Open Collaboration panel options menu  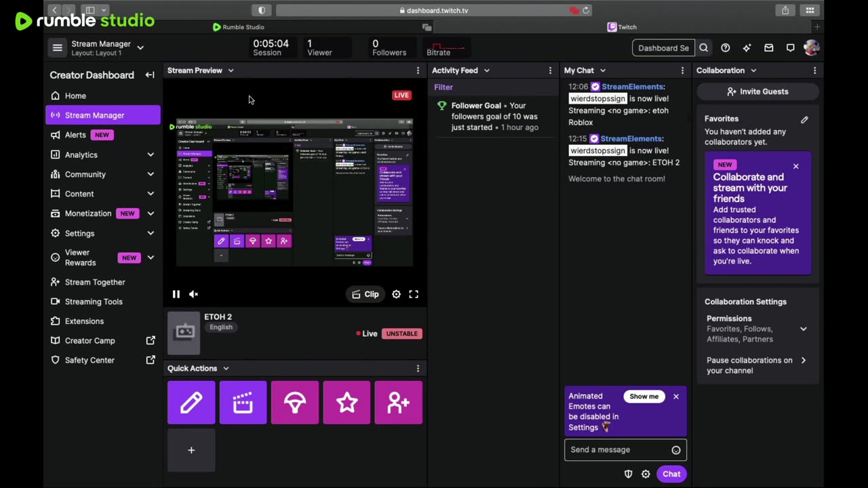pyautogui.click(x=814, y=70)
